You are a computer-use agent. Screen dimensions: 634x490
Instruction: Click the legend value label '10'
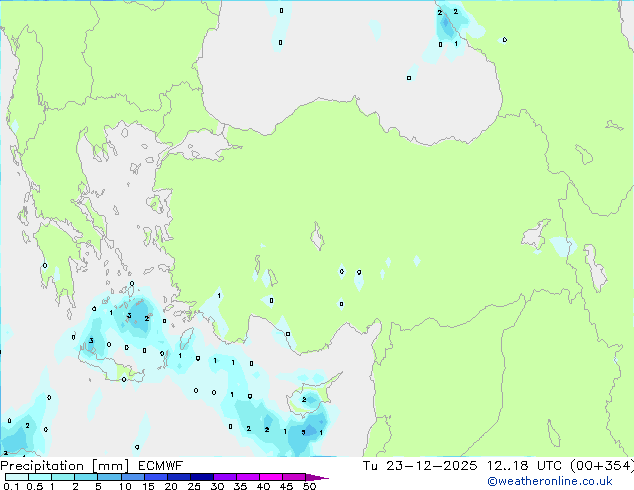click(125, 486)
